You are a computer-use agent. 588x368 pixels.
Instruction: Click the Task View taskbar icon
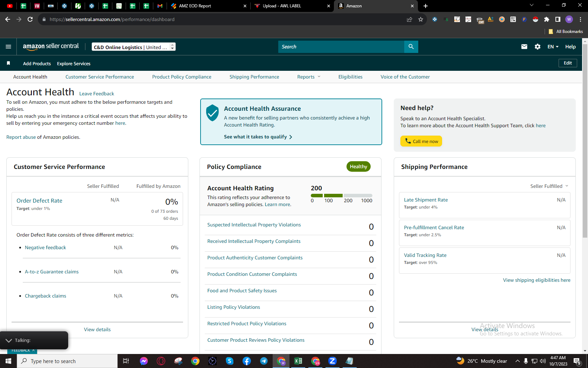pos(126,361)
